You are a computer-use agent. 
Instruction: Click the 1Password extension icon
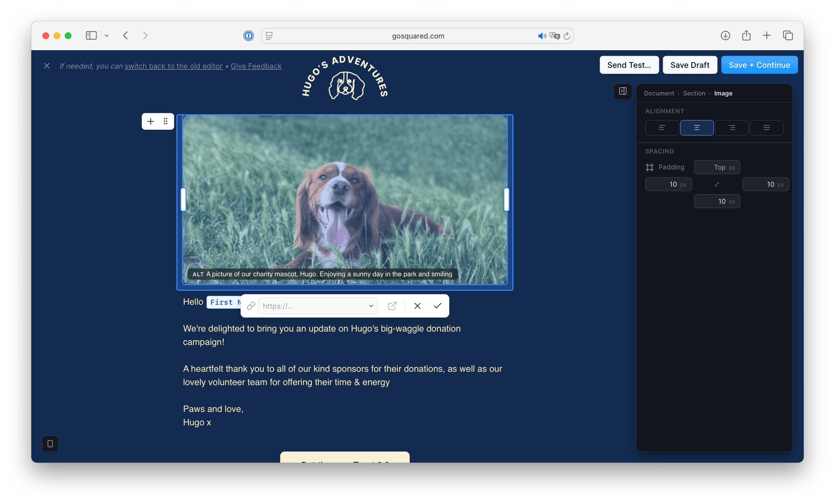[x=248, y=36]
